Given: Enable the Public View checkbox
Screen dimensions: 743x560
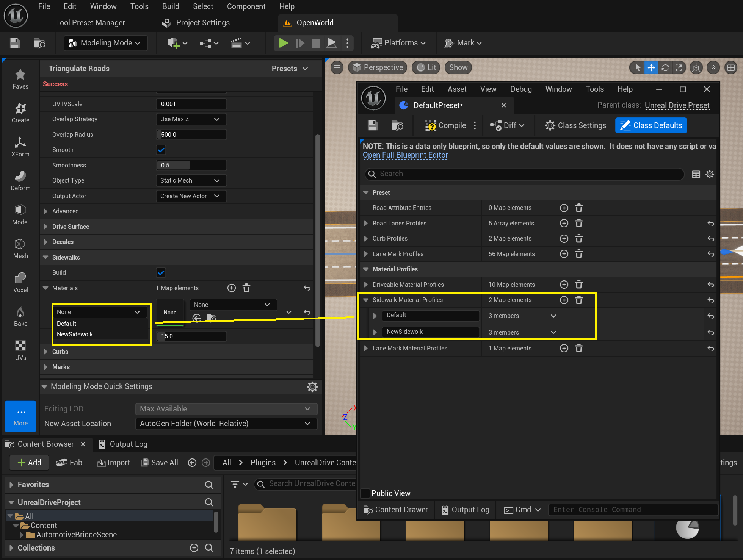Looking at the screenshot, I should pyautogui.click(x=365, y=493).
